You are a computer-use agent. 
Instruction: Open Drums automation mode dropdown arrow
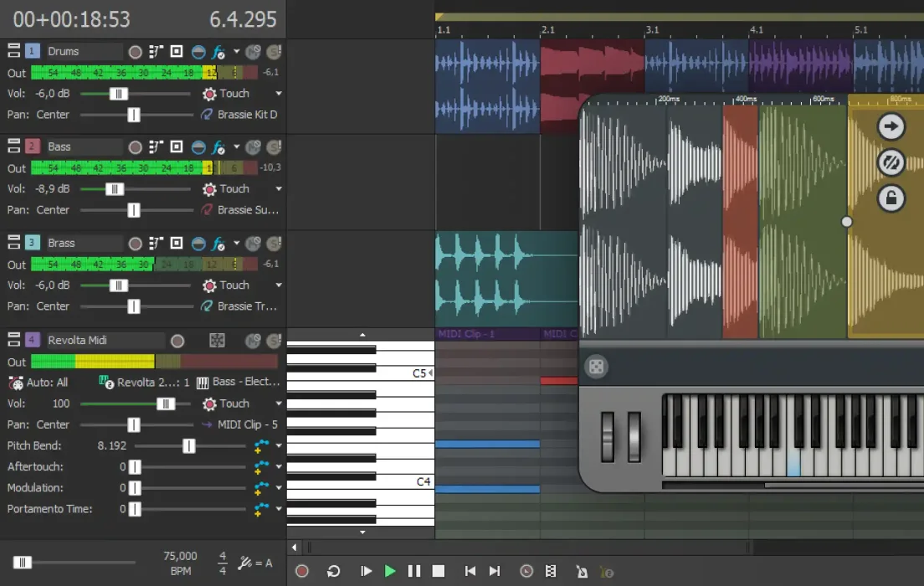click(279, 94)
